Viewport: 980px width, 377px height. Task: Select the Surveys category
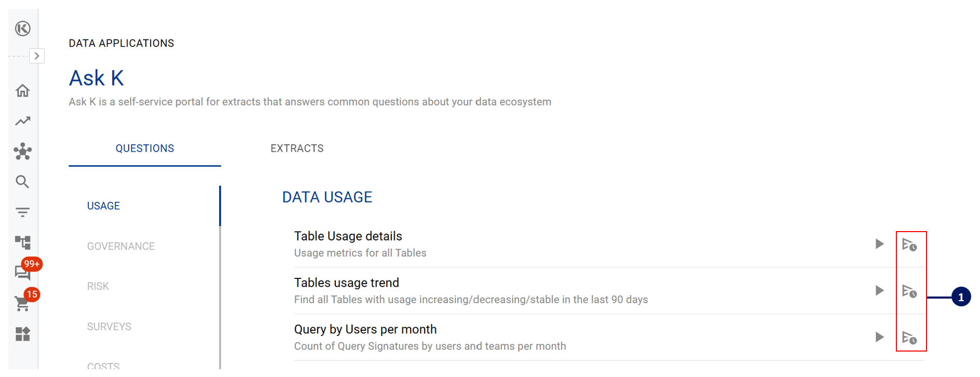pyautogui.click(x=109, y=327)
